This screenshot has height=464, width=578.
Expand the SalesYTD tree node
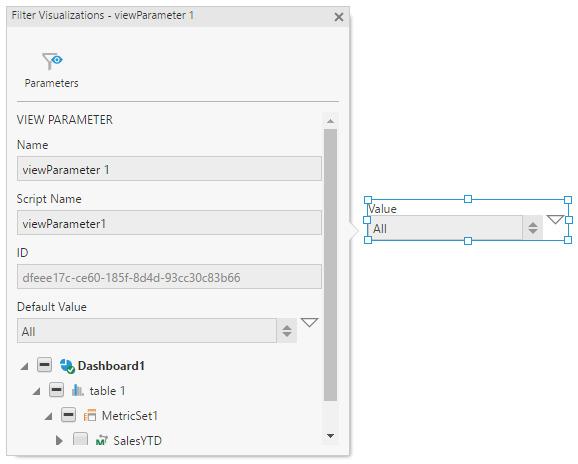59,440
